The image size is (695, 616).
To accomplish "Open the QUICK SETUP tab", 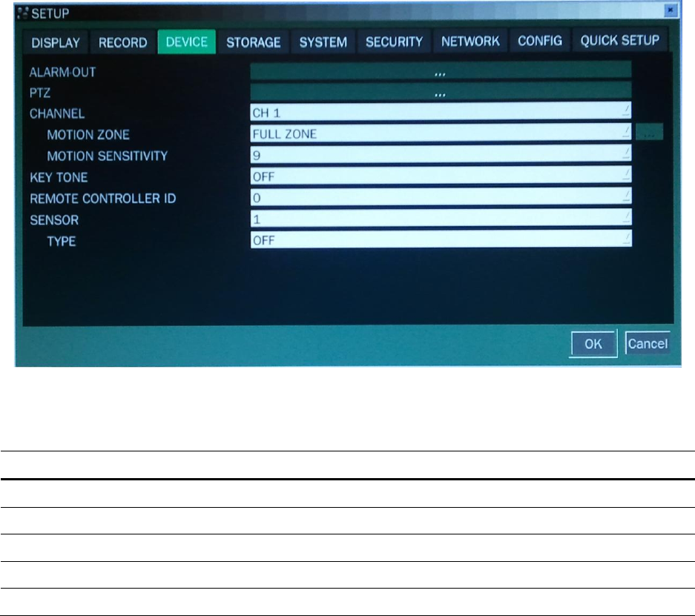I will pos(619,41).
